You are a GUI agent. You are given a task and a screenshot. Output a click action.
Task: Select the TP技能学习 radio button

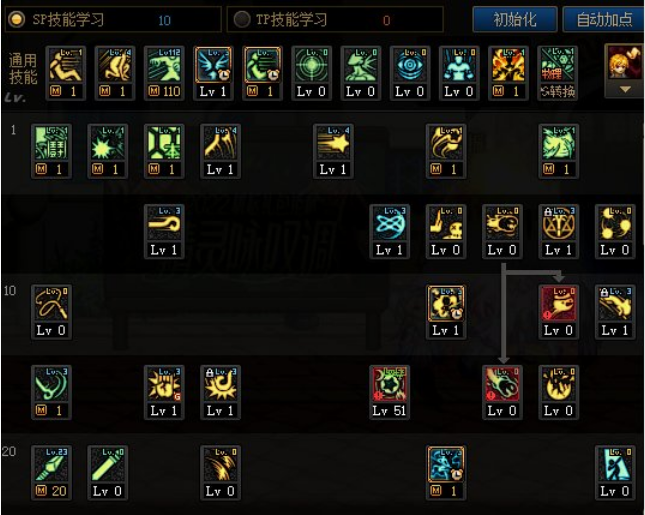242,19
